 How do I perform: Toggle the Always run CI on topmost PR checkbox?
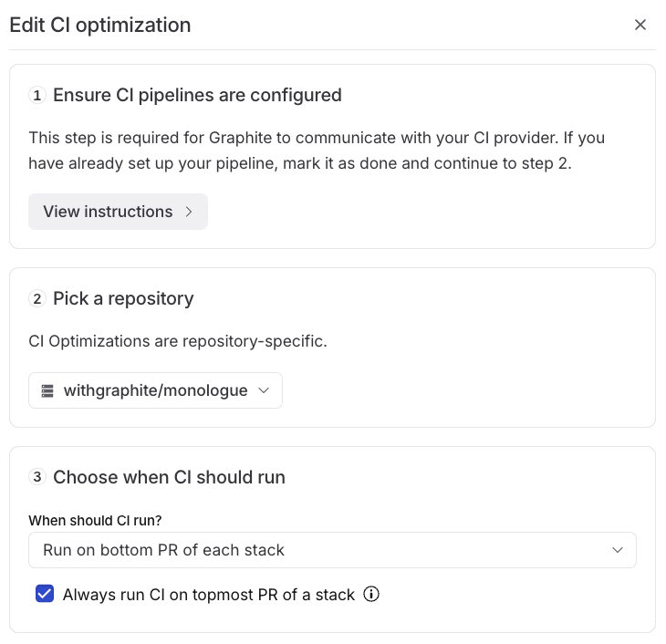coord(44,595)
